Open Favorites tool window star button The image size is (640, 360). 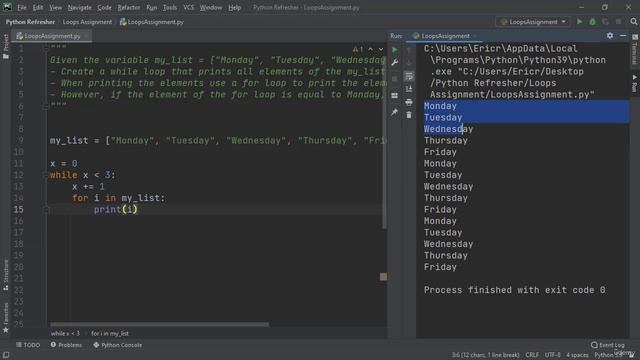tap(6, 318)
